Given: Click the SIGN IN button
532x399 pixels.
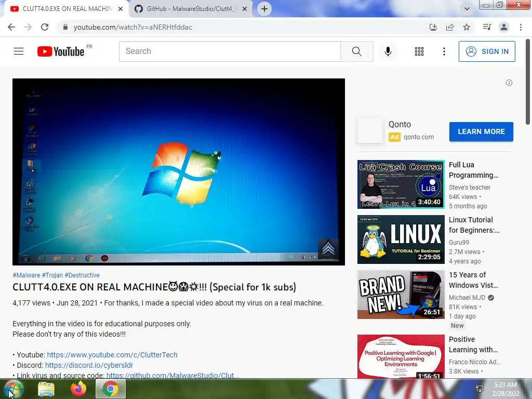Looking at the screenshot, I should (x=487, y=51).
